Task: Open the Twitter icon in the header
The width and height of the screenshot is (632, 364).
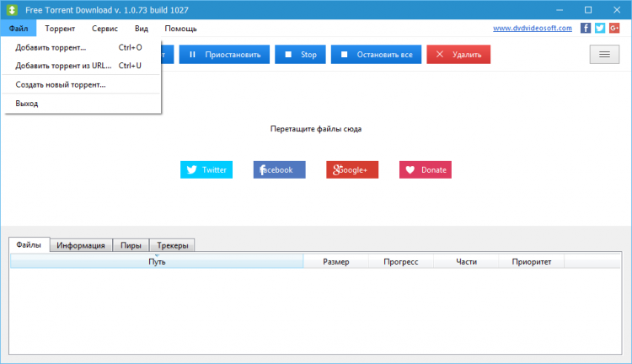Action: click(x=600, y=28)
